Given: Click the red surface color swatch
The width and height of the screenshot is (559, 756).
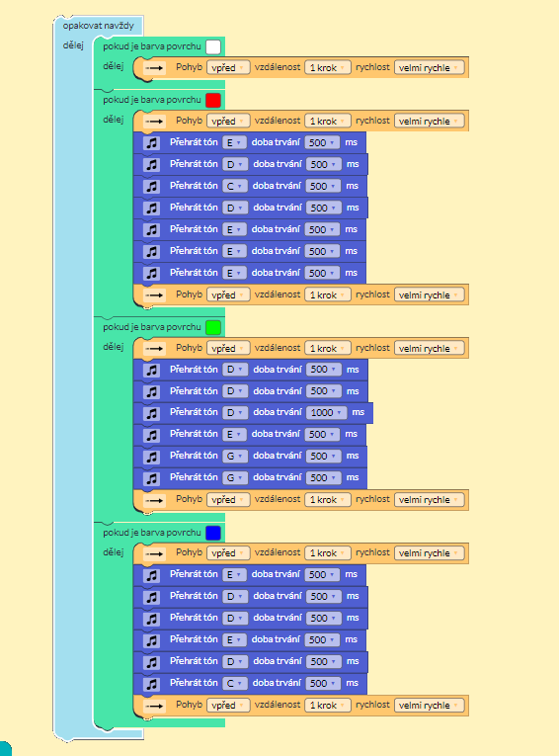Looking at the screenshot, I should click(213, 100).
